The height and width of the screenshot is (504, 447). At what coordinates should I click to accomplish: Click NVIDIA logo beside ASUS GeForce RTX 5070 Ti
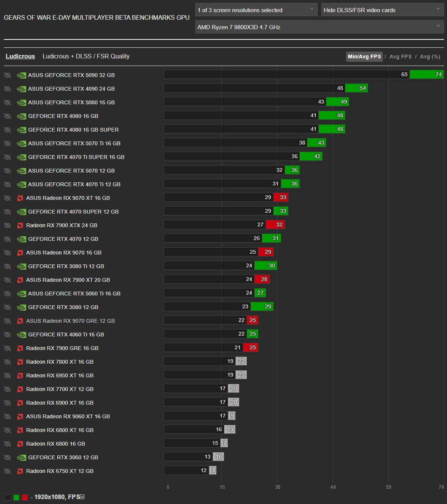22,143
